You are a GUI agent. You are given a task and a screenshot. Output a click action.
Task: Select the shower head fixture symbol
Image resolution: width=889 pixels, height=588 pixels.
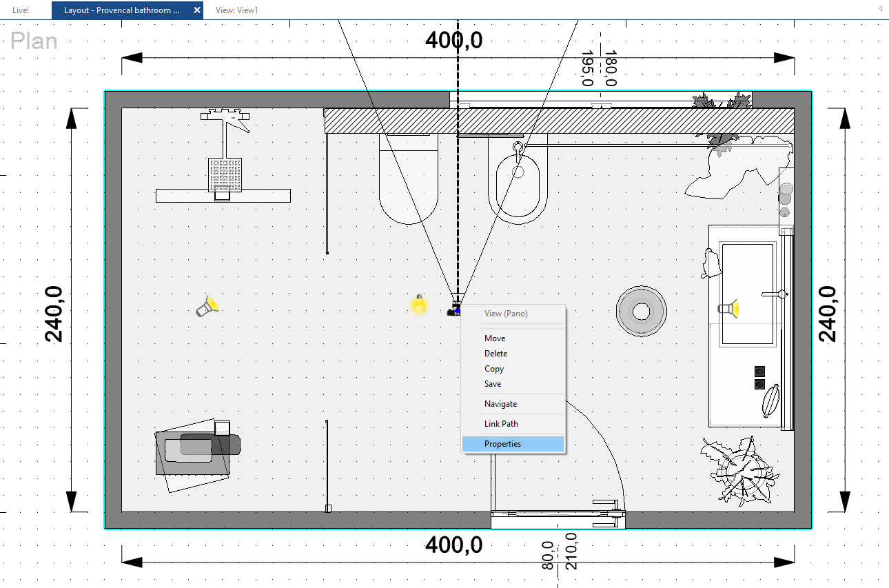(225, 157)
